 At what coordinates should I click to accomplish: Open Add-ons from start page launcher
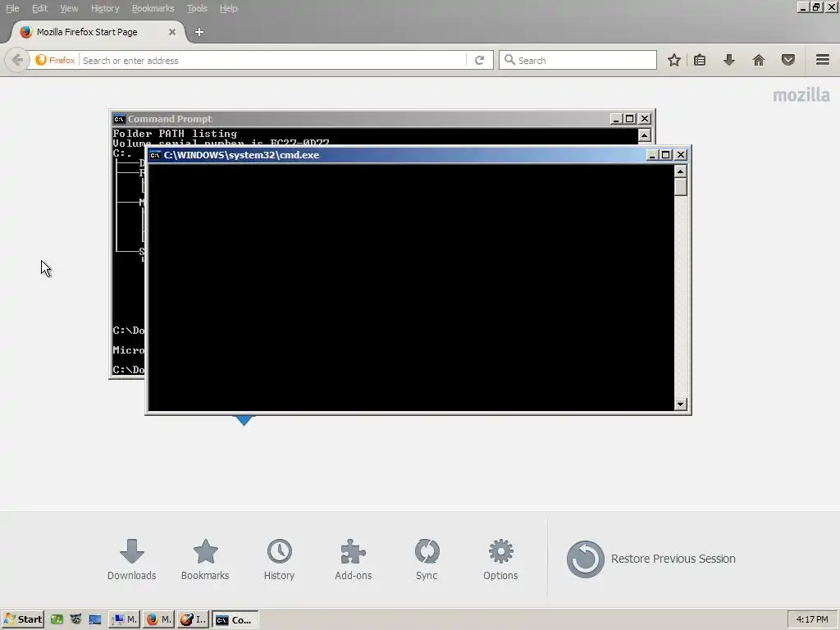tap(353, 559)
